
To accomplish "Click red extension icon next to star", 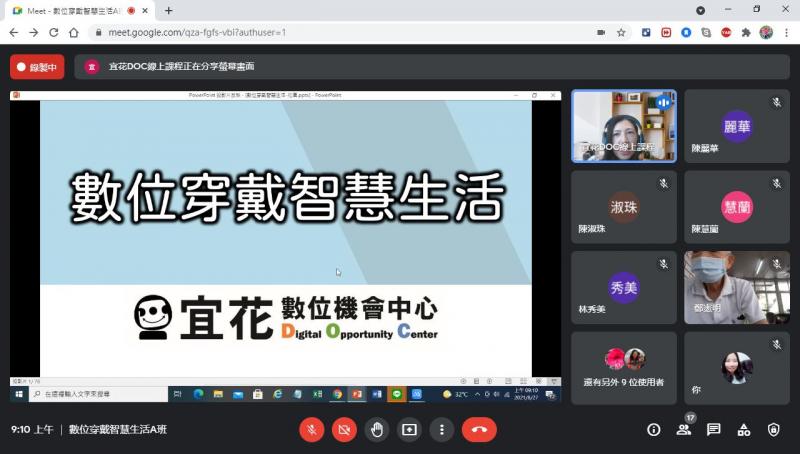I will coord(666,33).
